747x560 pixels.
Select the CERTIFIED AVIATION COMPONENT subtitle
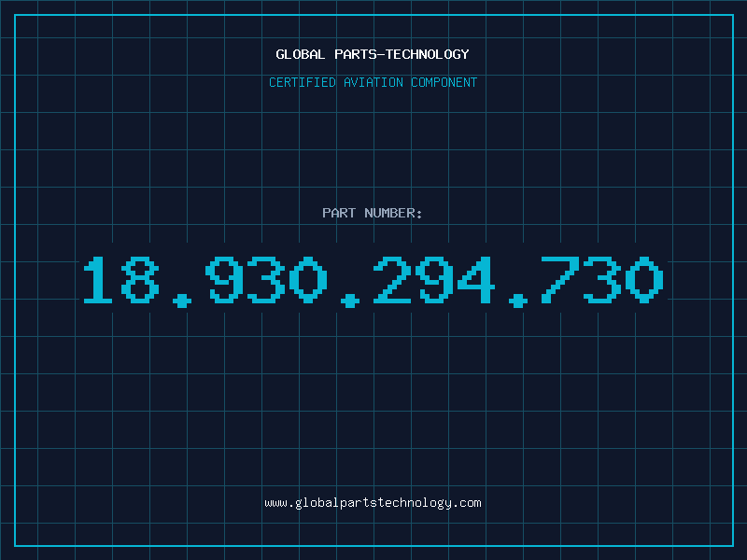pos(373,82)
